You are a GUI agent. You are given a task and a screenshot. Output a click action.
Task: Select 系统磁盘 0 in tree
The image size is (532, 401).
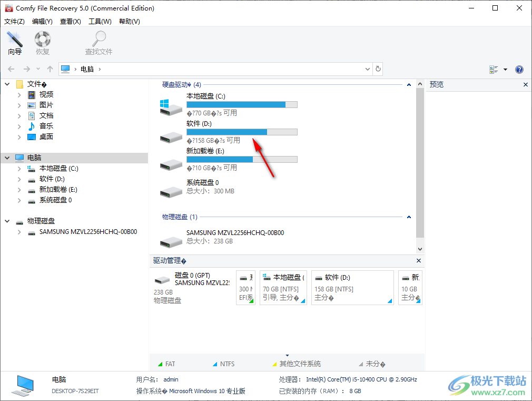click(x=55, y=200)
